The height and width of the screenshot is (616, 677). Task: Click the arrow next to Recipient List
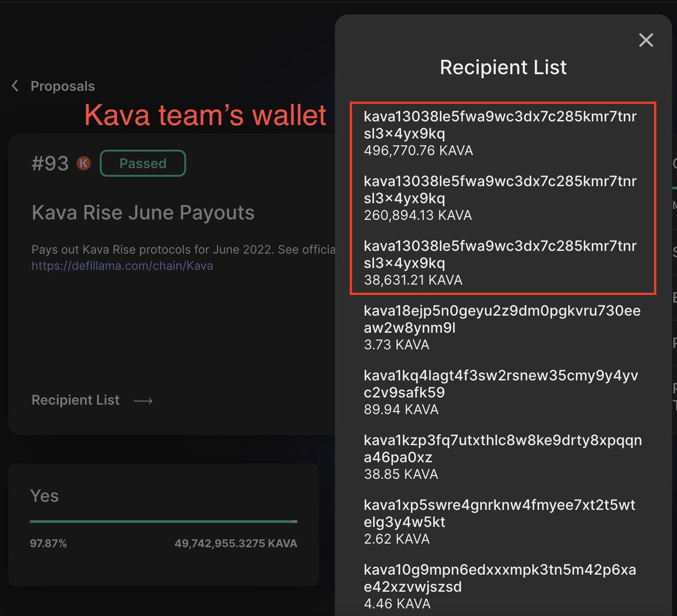(x=143, y=401)
